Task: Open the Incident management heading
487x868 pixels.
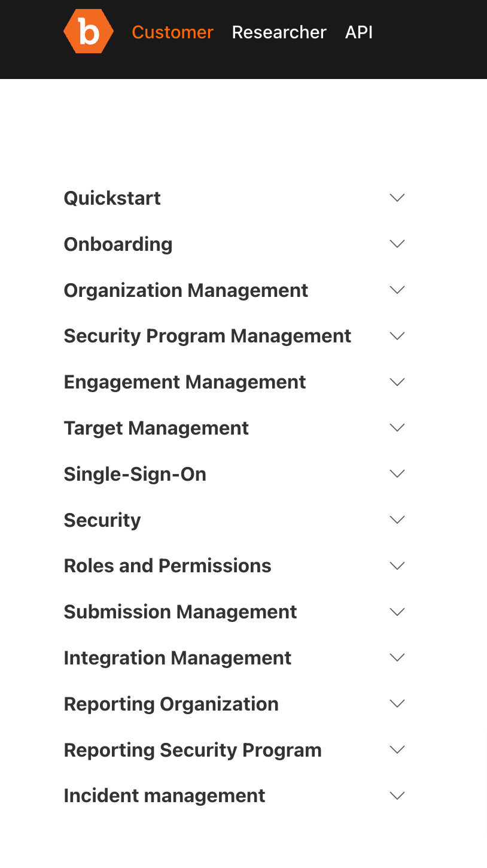Action: coord(165,796)
